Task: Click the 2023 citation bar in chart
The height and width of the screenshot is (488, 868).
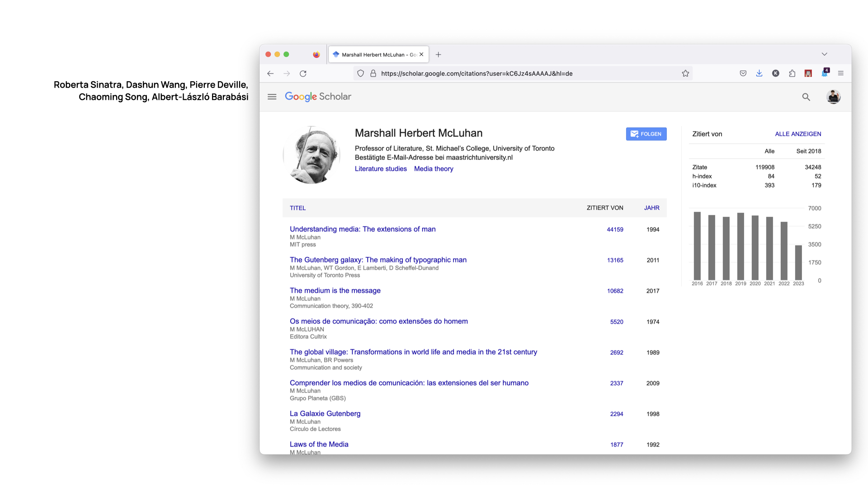Action: (798, 263)
